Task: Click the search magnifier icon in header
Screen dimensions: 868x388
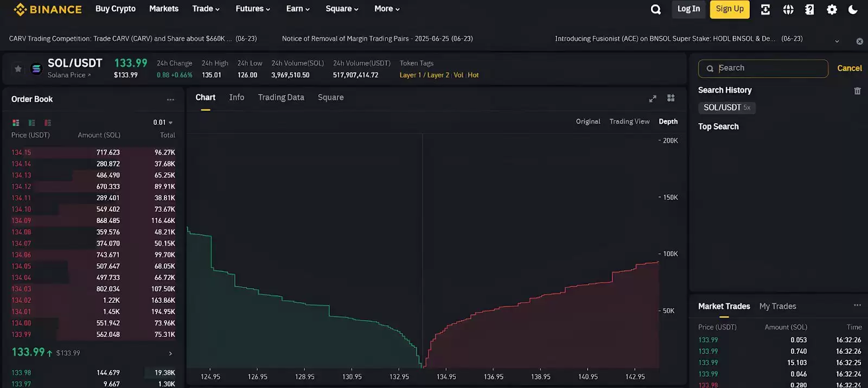Action: pyautogui.click(x=655, y=9)
